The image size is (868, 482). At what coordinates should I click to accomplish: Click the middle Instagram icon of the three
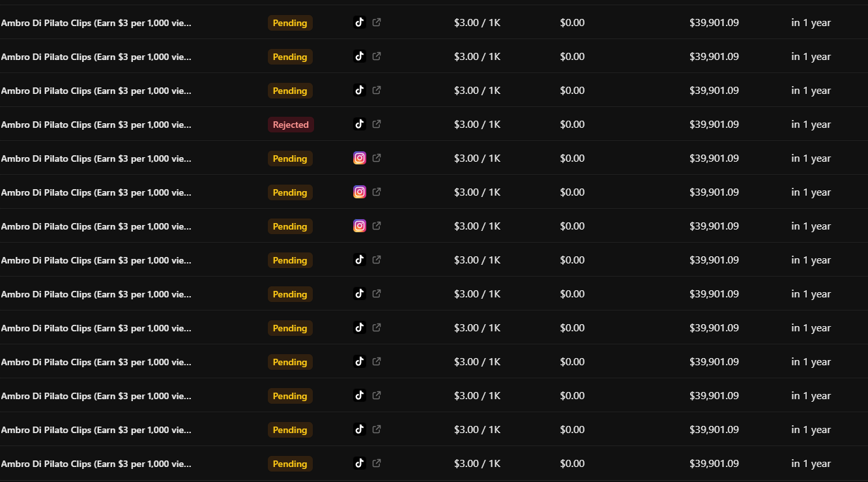point(359,192)
